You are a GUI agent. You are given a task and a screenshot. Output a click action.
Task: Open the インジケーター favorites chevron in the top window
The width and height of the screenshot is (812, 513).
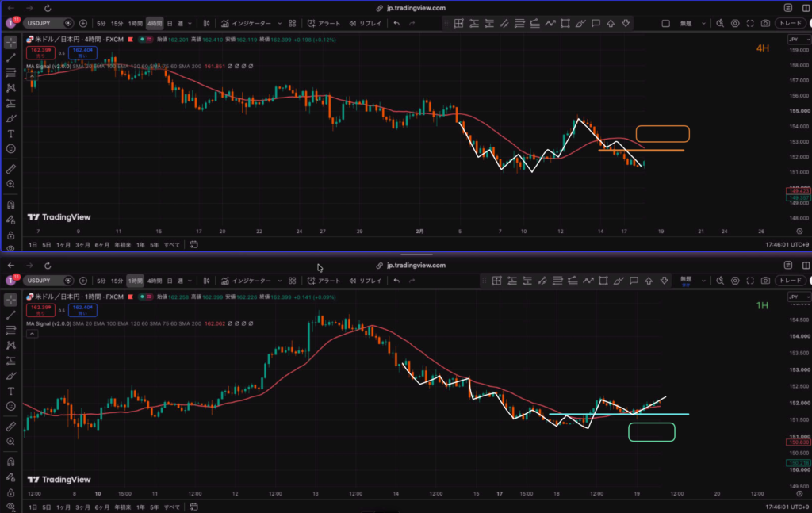pos(280,23)
